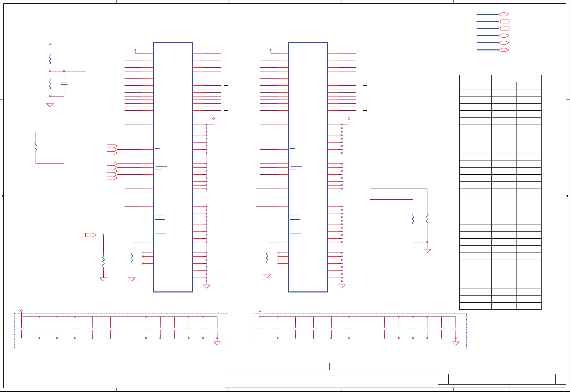
Task: Select pull-down resistor below the lone port
Action: pyautogui.click(x=103, y=262)
